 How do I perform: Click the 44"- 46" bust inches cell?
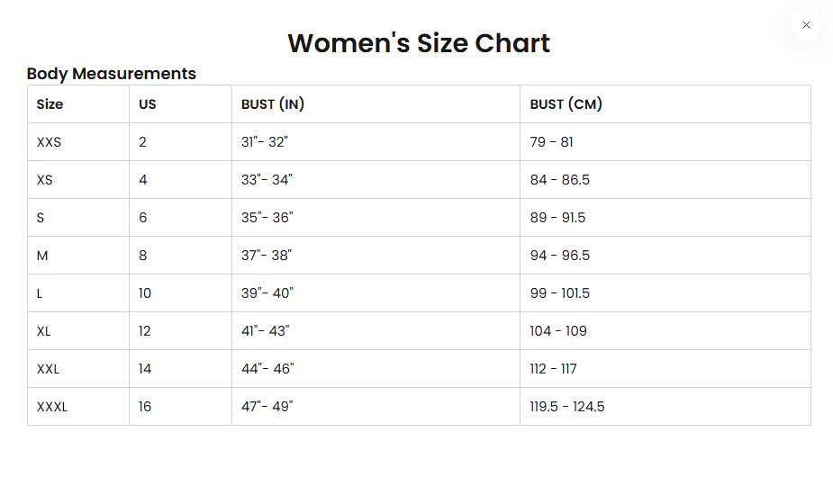[x=267, y=369]
